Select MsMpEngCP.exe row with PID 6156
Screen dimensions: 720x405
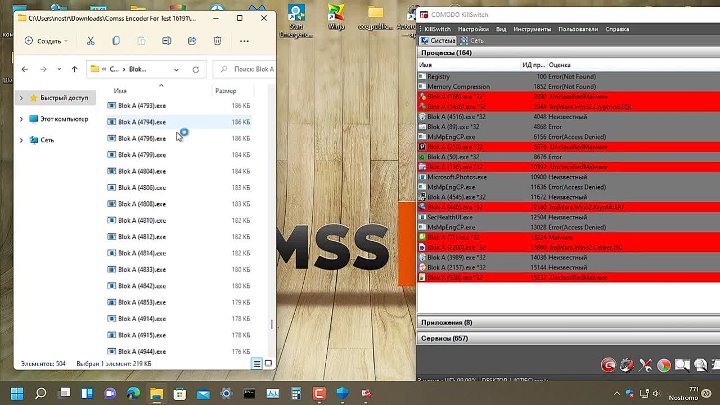[568, 137]
